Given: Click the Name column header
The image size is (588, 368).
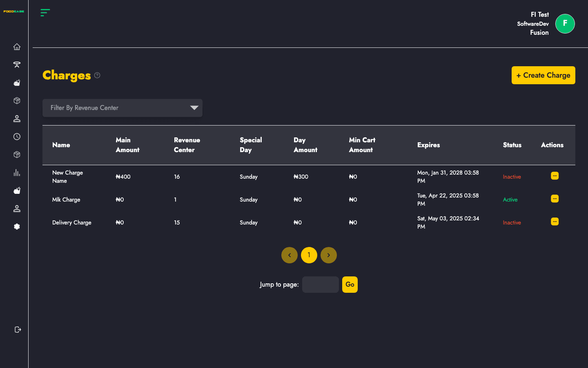Looking at the screenshot, I should click(x=61, y=145).
